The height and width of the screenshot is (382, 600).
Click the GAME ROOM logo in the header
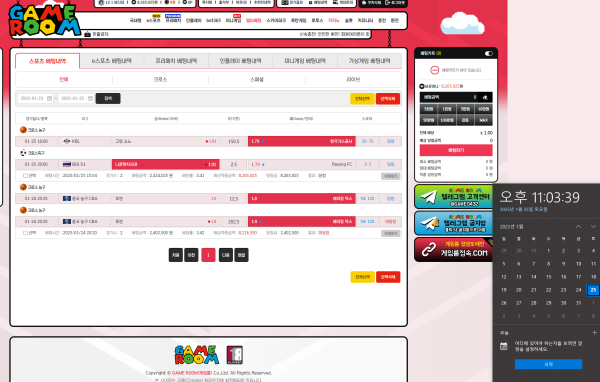pos(45,20)
